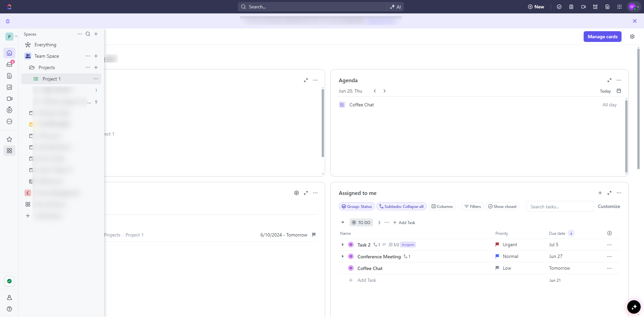Click Today in the Agenda card
Screen dimensions: 644x317
click(605, 91)
